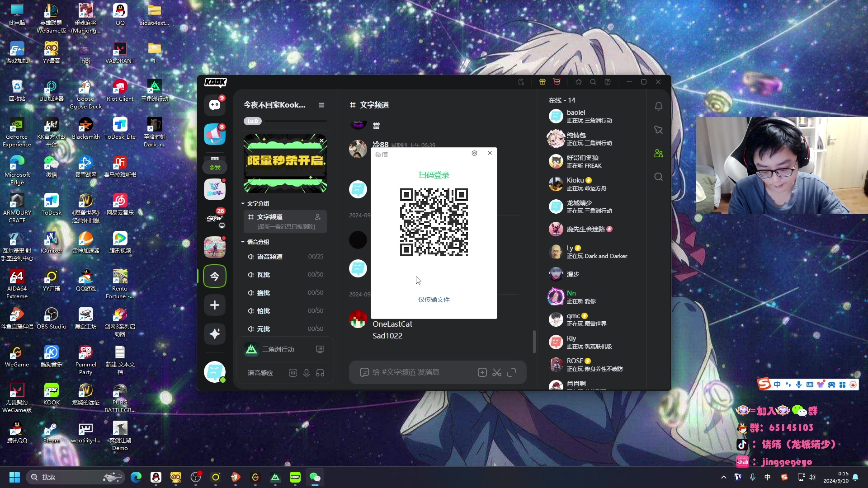Join the 元批 voice channel
This screenshot has width=868, height=488.
point(285,328)
